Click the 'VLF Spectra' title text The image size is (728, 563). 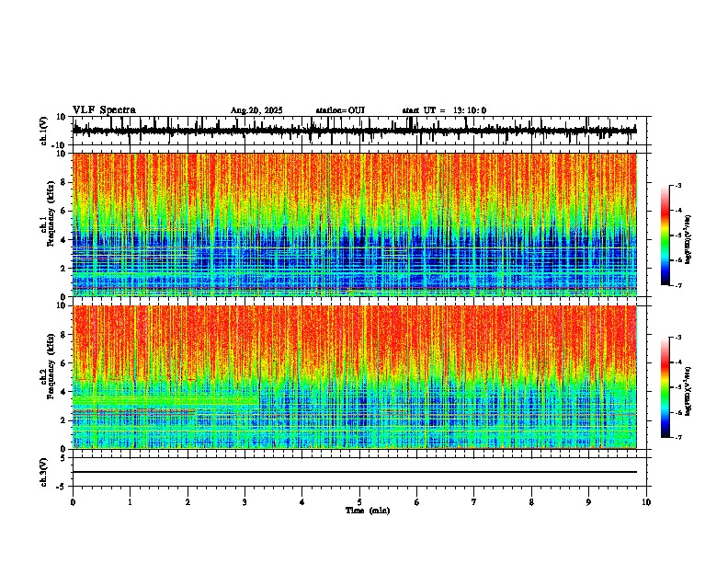(x=104, y=110)
